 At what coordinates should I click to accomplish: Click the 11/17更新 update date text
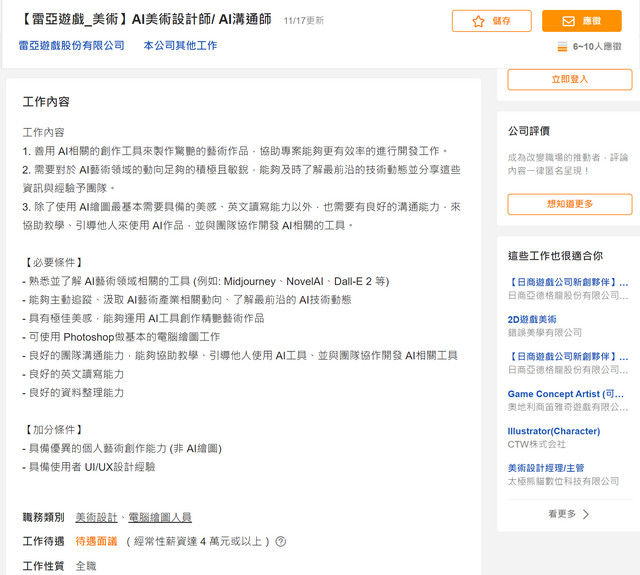tap(304, 20)
